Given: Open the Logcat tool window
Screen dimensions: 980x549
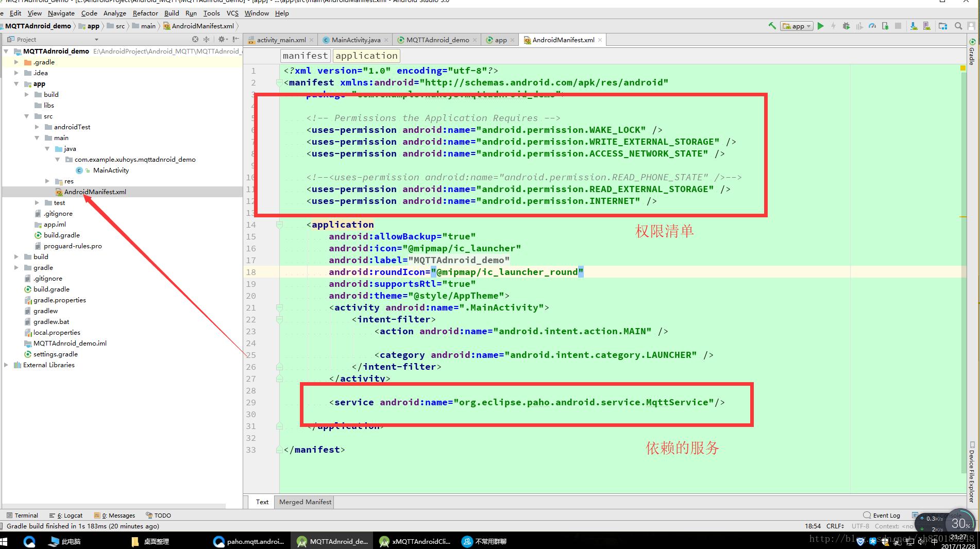Looking at the screenshot, I should pos(65,515).
